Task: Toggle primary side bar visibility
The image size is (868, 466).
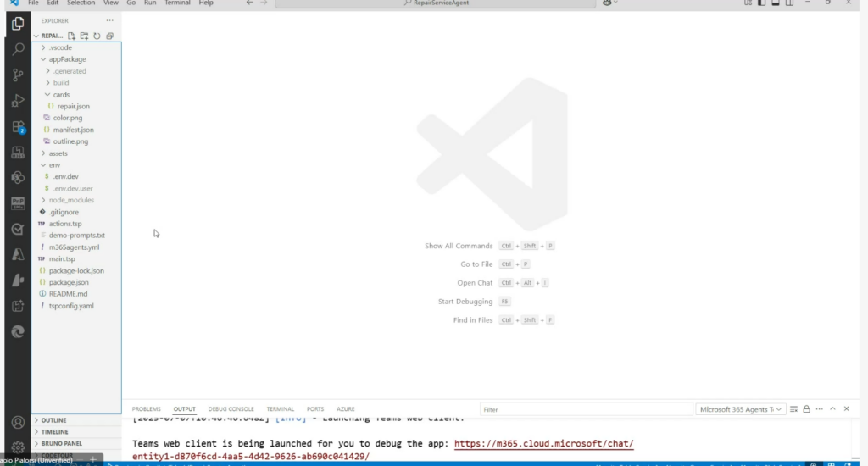Action: click(x=762, y=3)
